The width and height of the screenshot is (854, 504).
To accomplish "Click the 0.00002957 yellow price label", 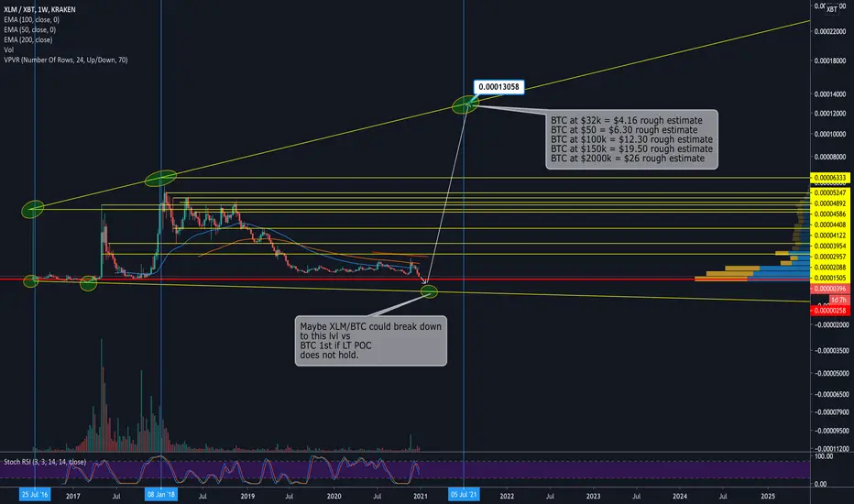I will [830, 257].
